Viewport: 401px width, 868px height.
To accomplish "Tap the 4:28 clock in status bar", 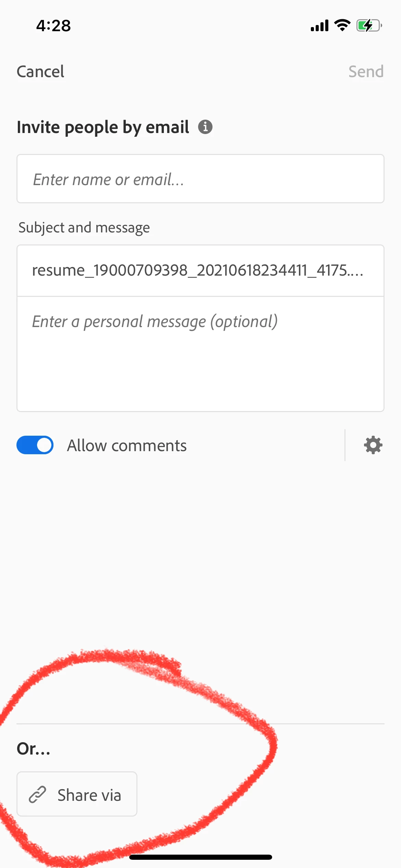I will (53, 26).
